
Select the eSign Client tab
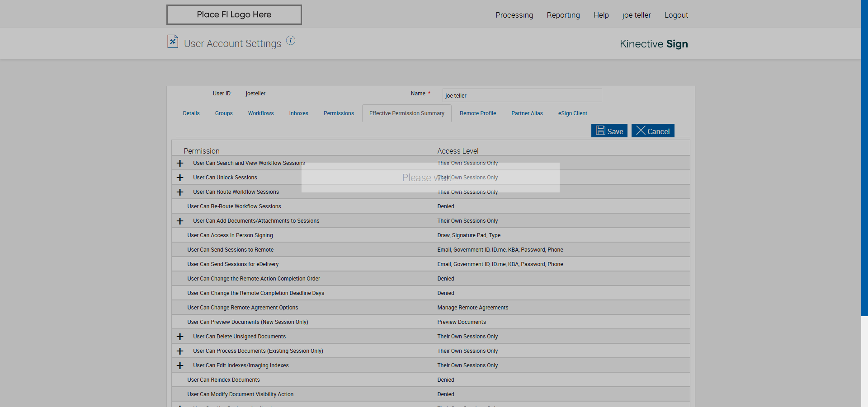(572, 113)
